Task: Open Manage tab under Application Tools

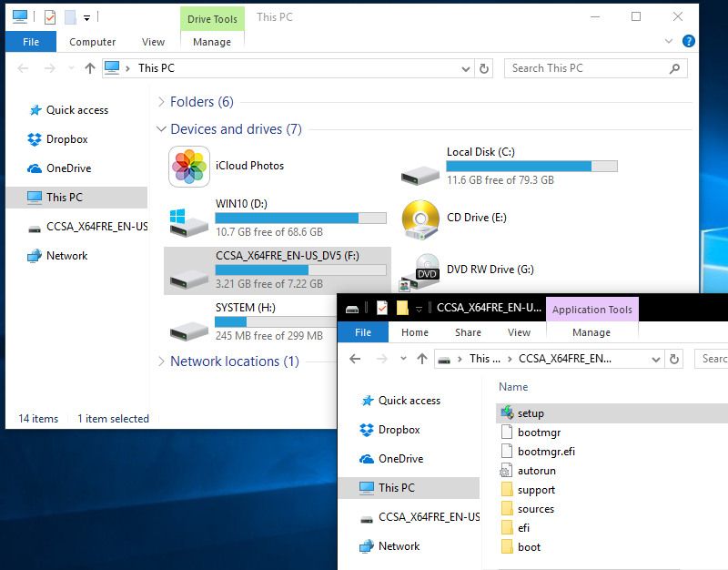Action: [591, 332]
